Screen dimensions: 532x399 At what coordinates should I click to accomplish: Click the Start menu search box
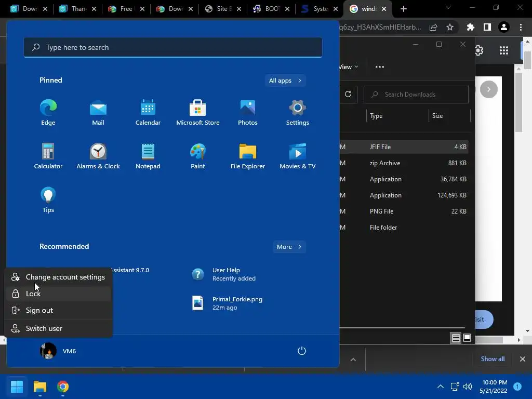(x=173, y=47)
